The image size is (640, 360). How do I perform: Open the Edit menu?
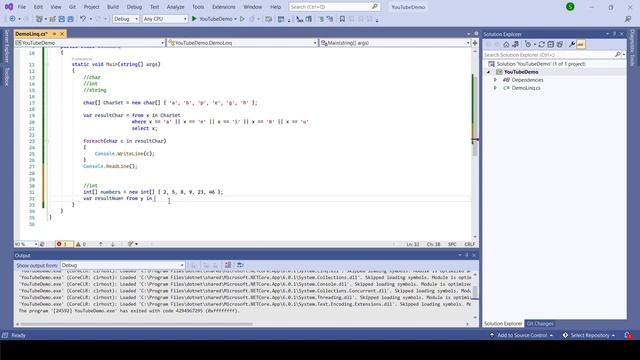point(38,7)
